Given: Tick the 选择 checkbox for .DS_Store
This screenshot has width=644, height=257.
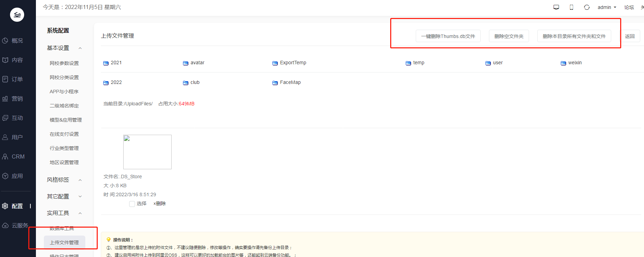Looking at the screenshot, I should [x=132, y=204].
